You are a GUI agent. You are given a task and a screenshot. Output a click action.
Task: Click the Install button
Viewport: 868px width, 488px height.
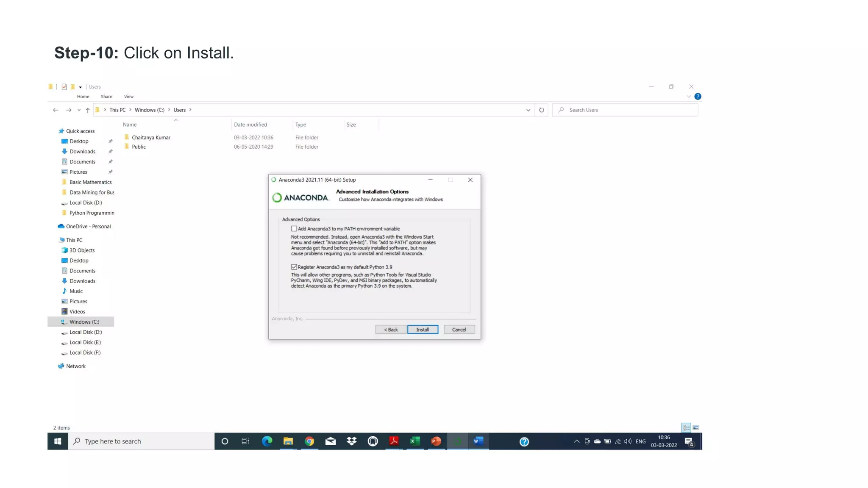[423, 330]
